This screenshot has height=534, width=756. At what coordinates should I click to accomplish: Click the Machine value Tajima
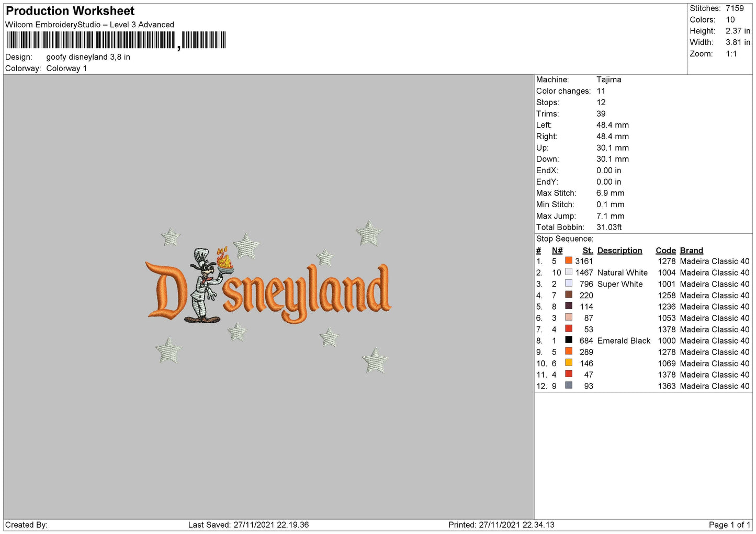click(x=609, y=79)
